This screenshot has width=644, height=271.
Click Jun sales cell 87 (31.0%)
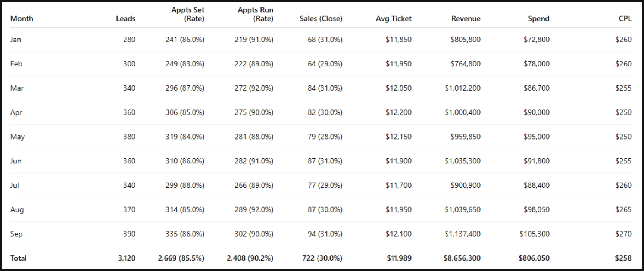point(325,161)
